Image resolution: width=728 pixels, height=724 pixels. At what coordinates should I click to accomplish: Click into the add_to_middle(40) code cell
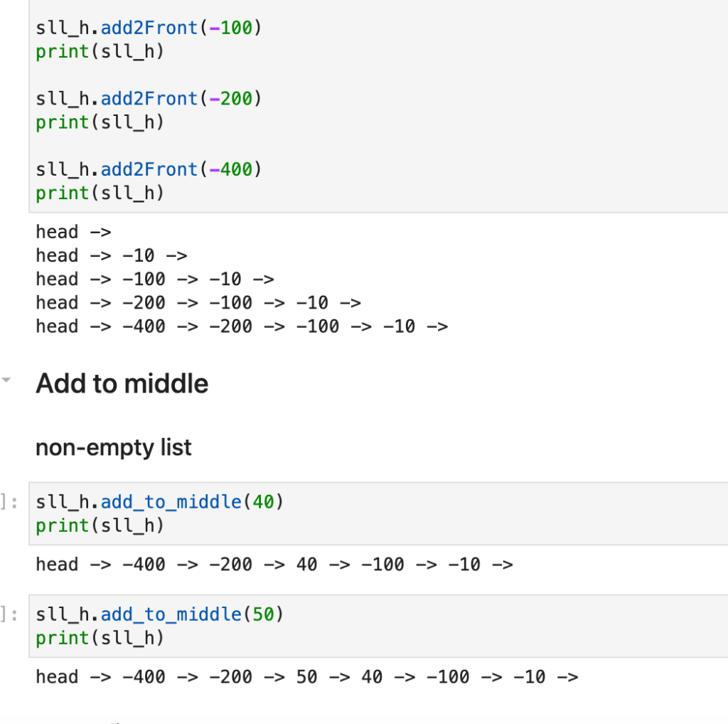point(378,513)
